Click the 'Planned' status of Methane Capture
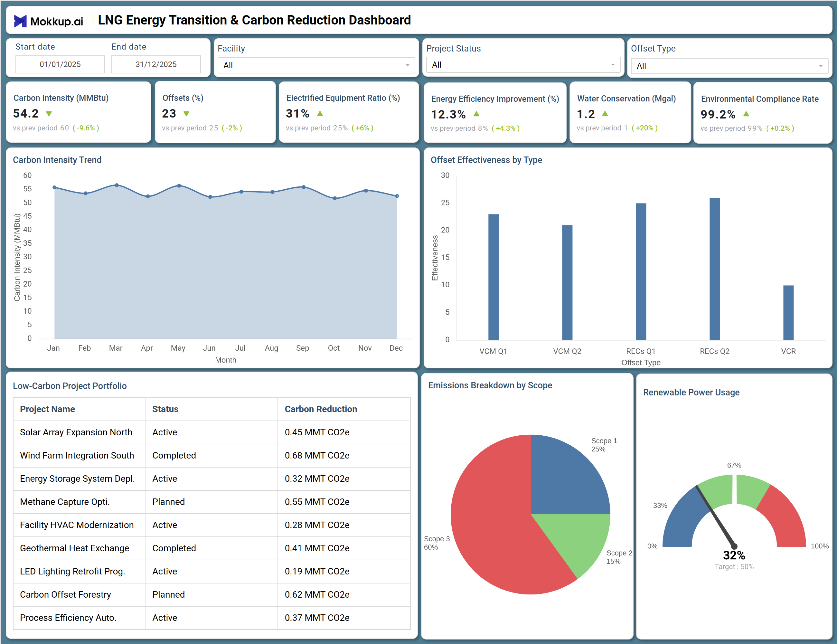837x644 pixels. tap(169, 502)
